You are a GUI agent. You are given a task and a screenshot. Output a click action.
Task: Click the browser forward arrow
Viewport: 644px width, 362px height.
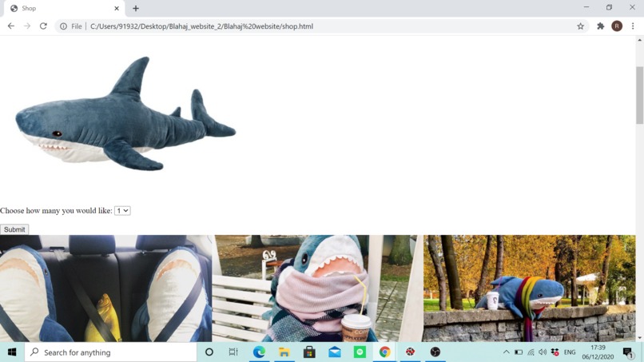[x=27, y=26]
